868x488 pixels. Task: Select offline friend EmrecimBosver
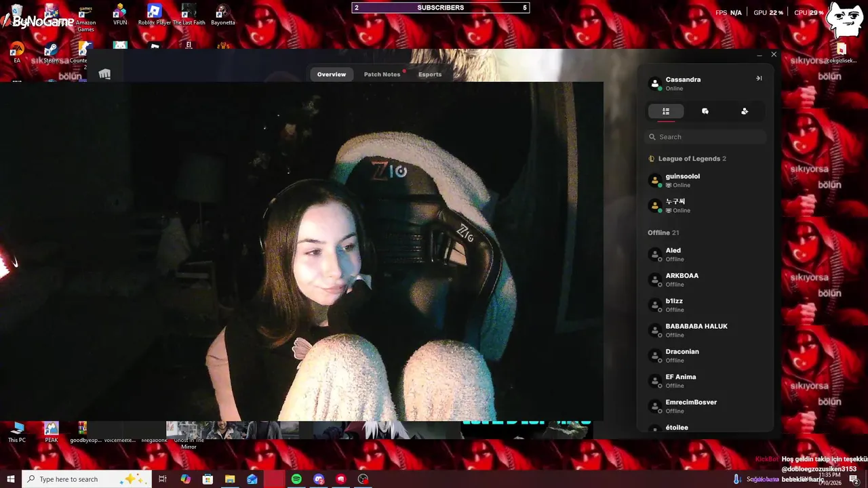tap(705, 406)
